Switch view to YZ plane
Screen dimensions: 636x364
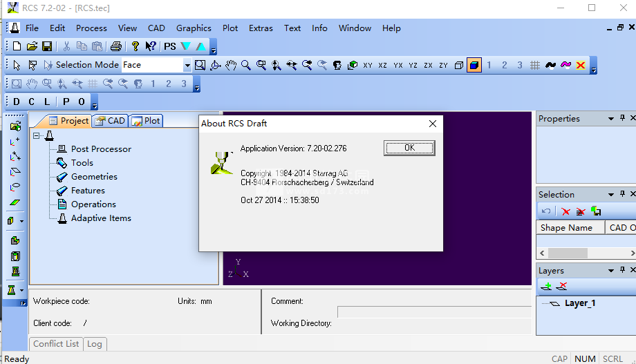click(x=413, y=65)
